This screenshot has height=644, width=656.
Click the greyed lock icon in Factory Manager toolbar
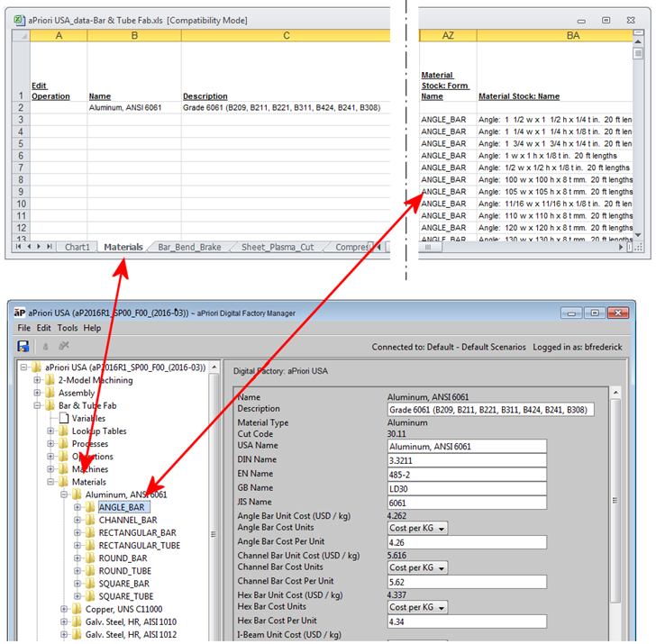tap(46, 346)
